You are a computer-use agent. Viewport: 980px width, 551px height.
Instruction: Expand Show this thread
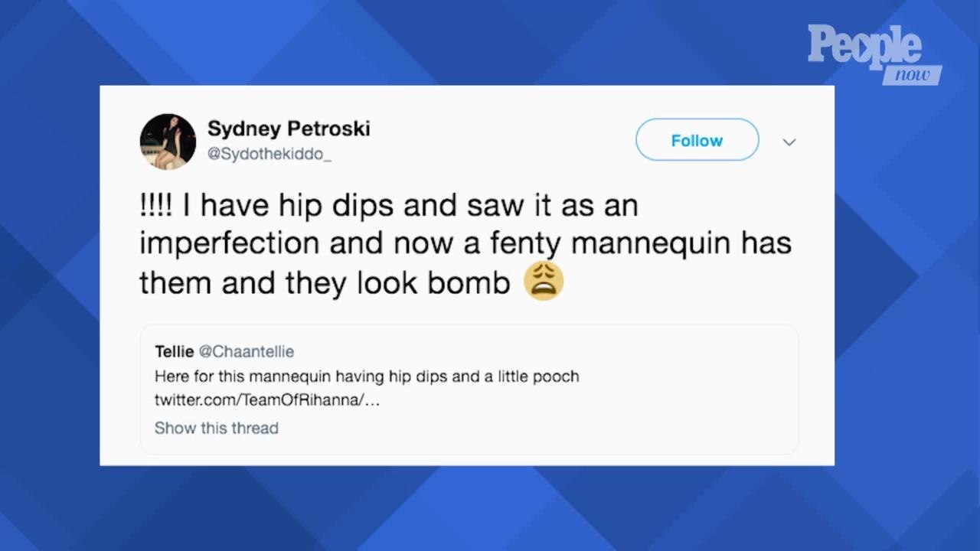pyautogui.click(x=217, y=428)
